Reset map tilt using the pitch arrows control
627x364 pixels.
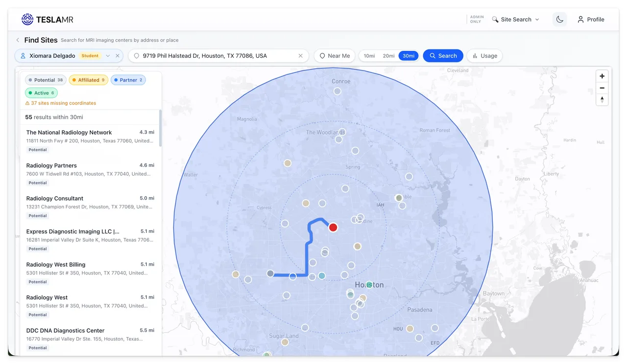[x=602, y=99]
